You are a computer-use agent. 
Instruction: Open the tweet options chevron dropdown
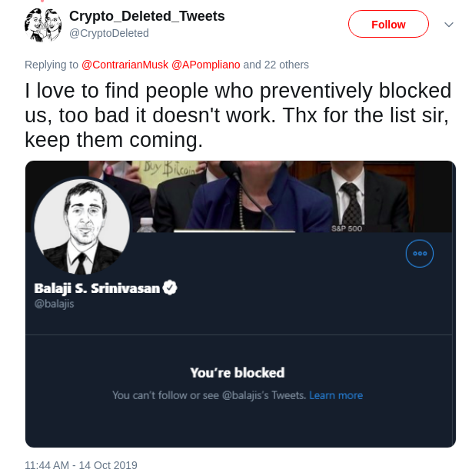(x=449, y=25)
